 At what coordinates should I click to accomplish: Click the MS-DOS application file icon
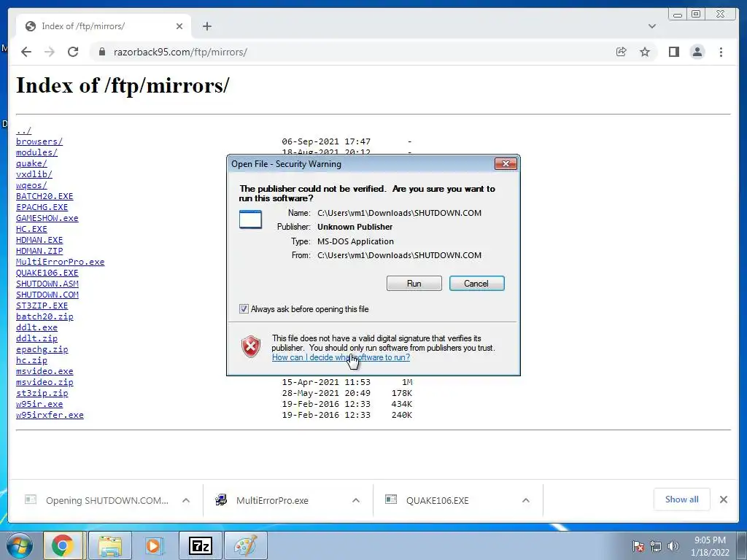[x=250, y=219]
